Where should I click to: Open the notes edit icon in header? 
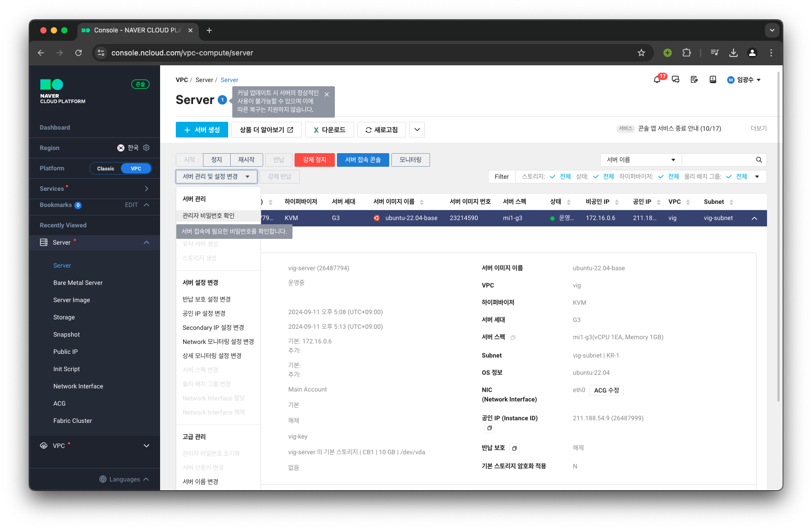[694, 79]
